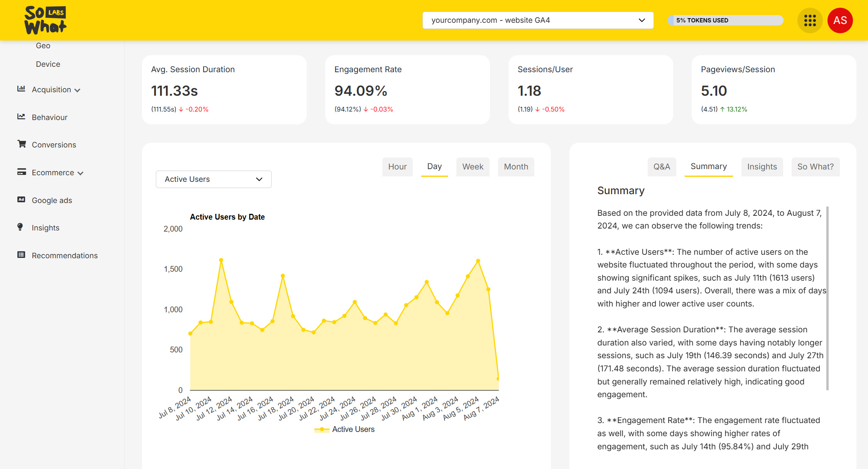Viewport: 868px width, 469px height.
Task: Click the Ecommerce credit card icon
Action: coord(22,172)
